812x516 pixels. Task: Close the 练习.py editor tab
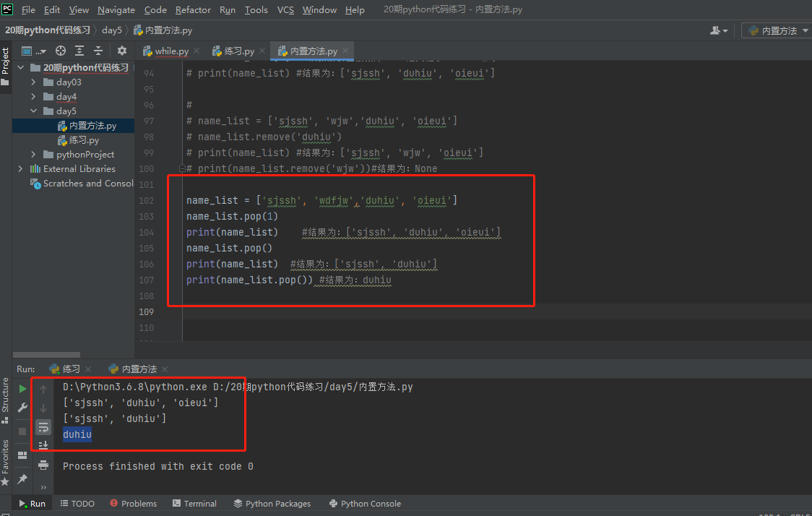pos(262,51)
